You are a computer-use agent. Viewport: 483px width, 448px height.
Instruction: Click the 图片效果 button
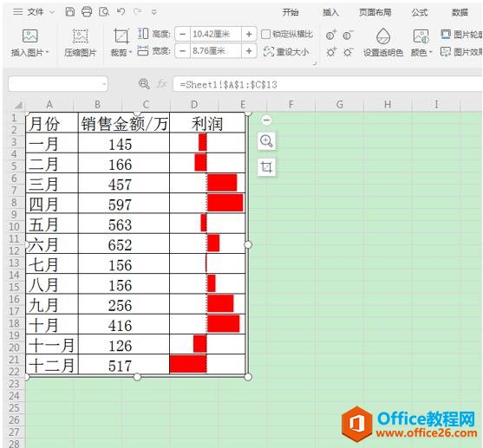pos(461,52)
